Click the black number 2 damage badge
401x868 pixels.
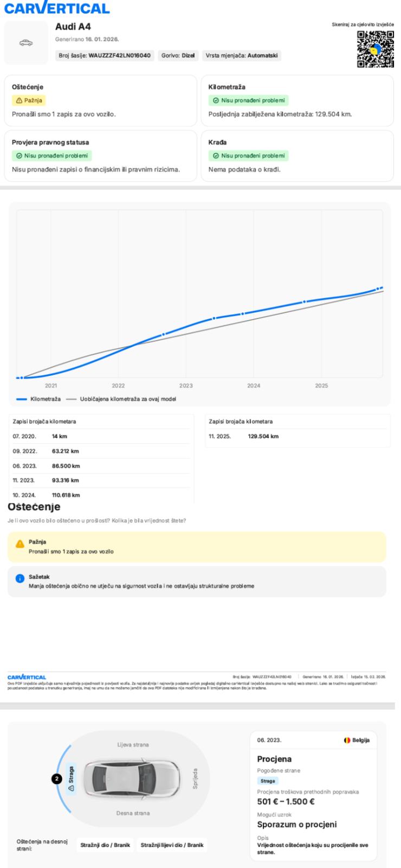tap(55, 778)
